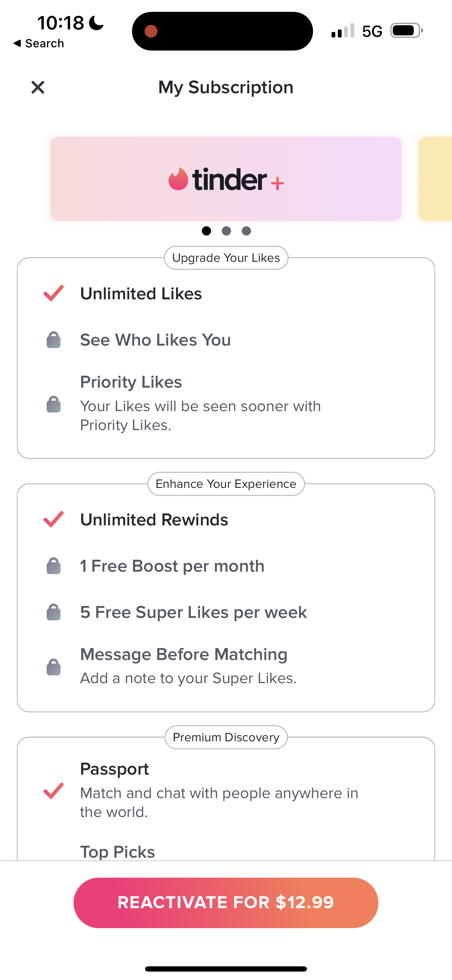Tap the checkmark beside Unlimited Likes

click(x=54, y=293)
